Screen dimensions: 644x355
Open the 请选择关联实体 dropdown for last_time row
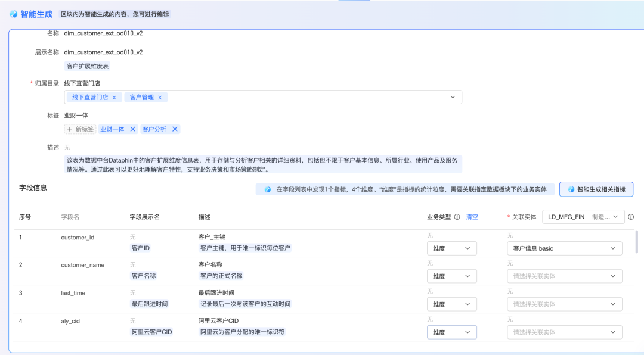coord(564,304)
